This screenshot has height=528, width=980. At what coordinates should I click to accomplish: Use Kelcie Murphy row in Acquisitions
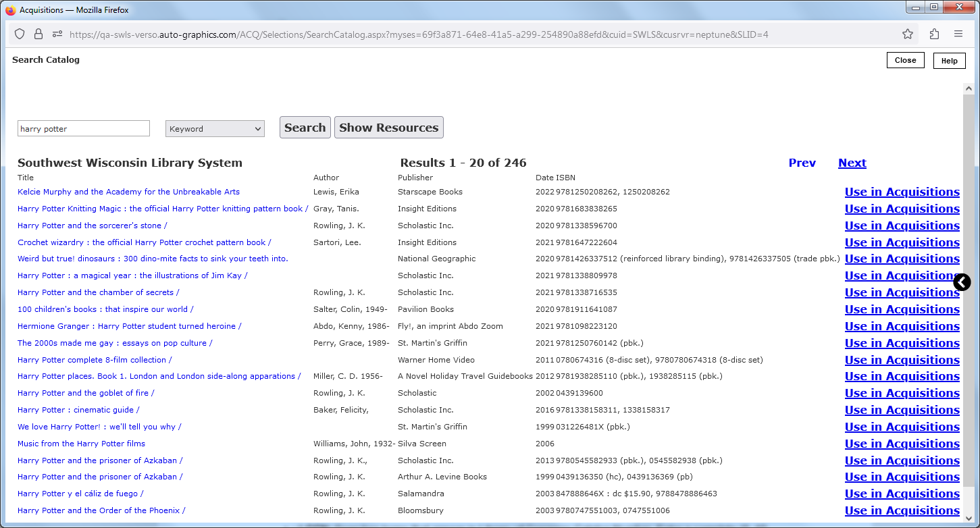(902, 192)
